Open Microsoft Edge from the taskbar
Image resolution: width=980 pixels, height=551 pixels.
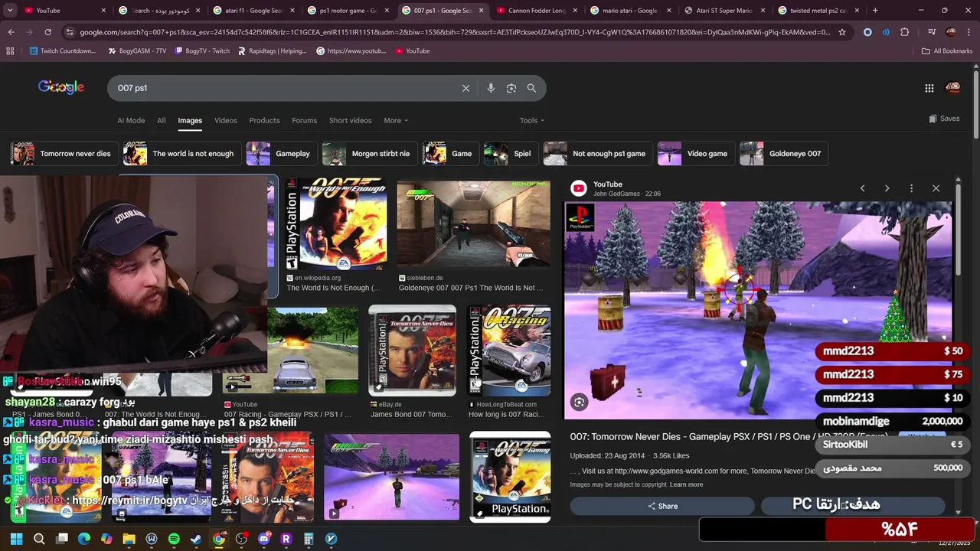84,539
